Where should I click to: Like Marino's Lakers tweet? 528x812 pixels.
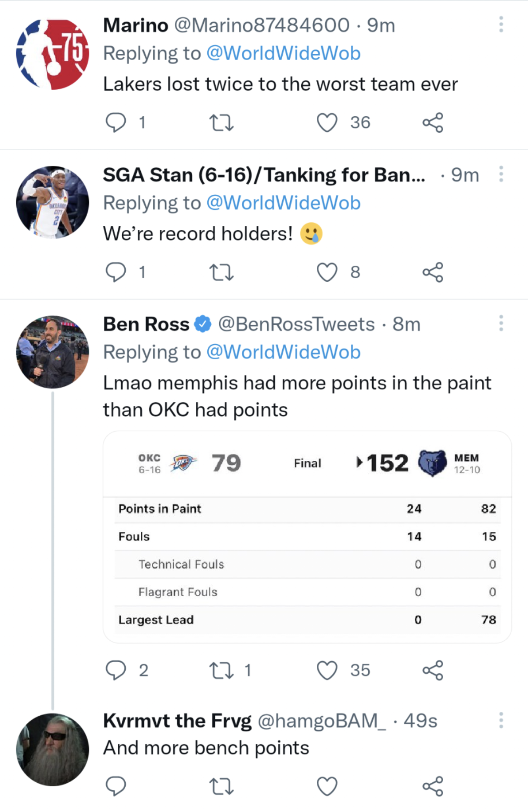click(327, 123)
